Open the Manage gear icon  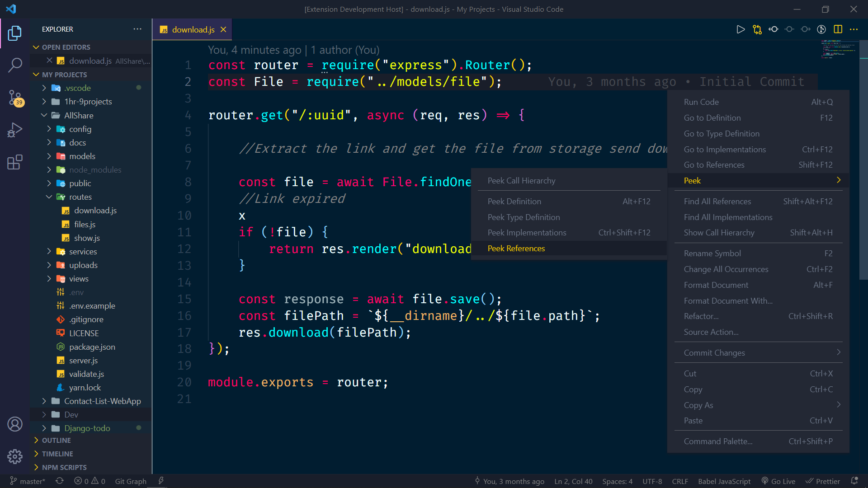click(15, 456)
